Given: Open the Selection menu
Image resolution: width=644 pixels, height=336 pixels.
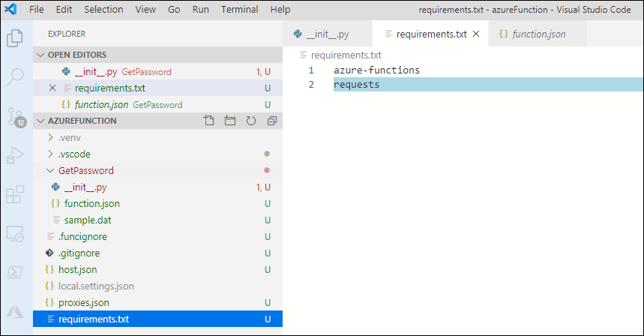Looking at the screenshot, I should click(x=103, y=10).
